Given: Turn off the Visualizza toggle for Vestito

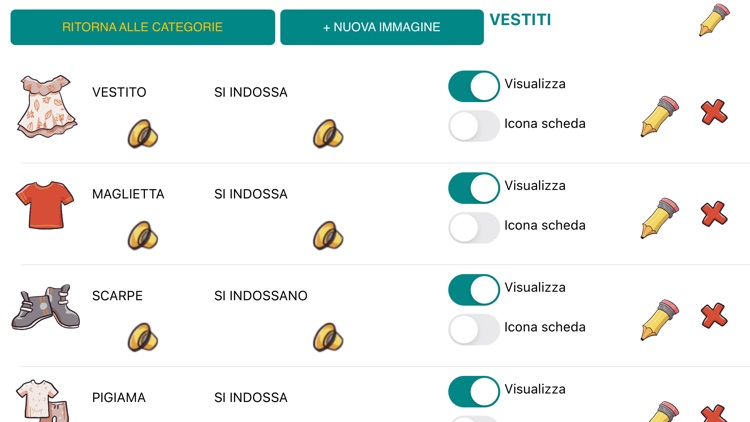Looking at the screenshot, I should 474,87.
